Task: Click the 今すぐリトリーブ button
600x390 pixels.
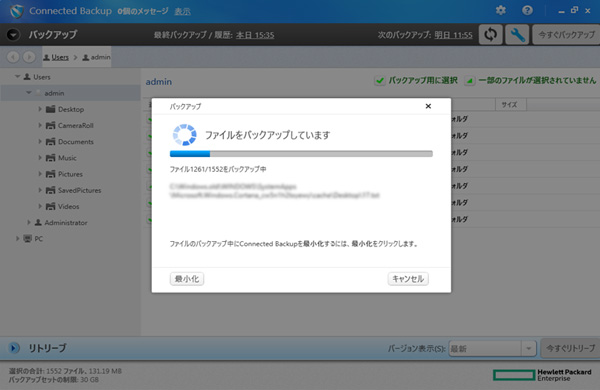Action: [x=570, y=348]
